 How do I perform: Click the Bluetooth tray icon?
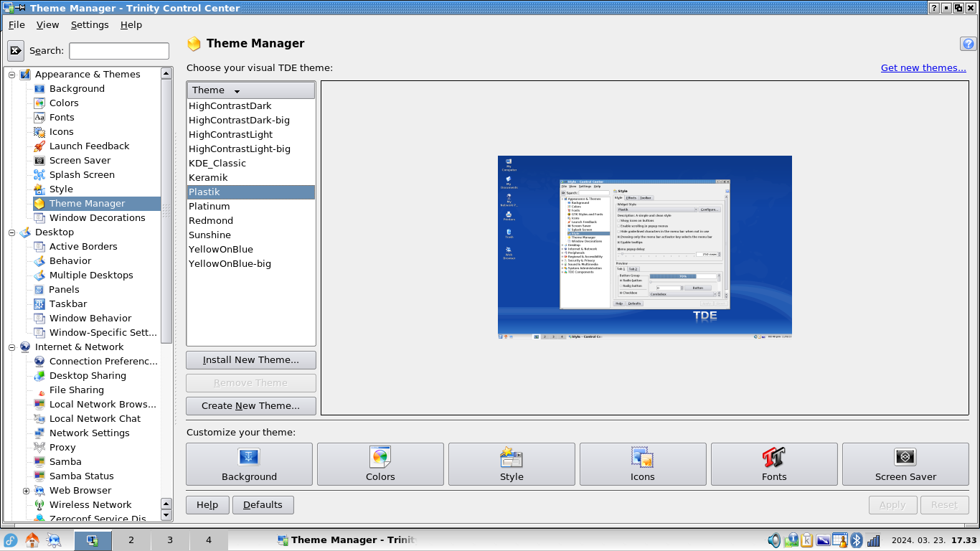click(x=857, y=540)
